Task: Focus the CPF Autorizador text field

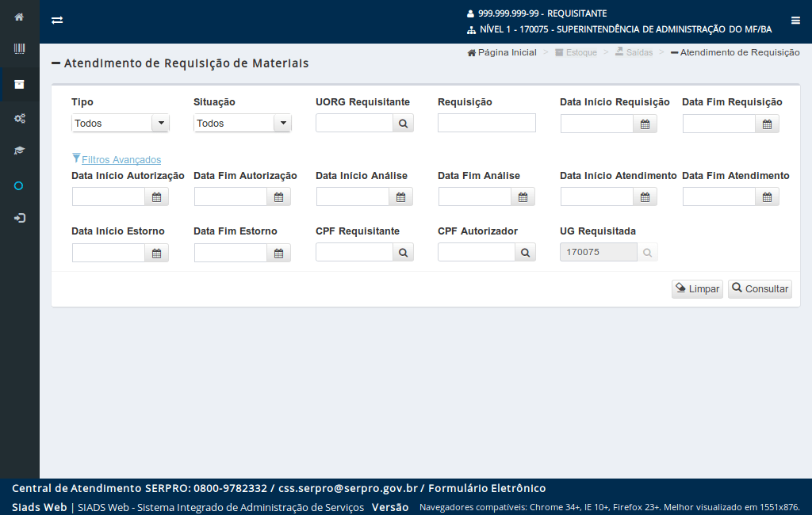Action: coord(477,253)
